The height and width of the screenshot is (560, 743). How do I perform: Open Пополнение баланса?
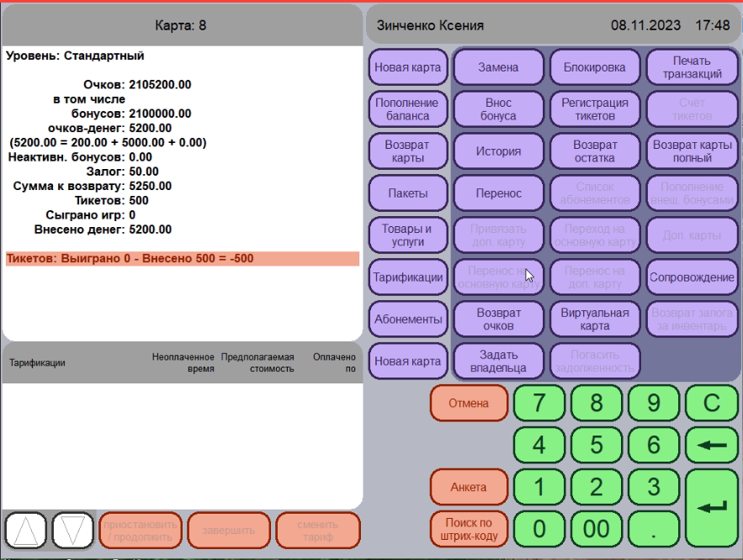click(408, 109)
